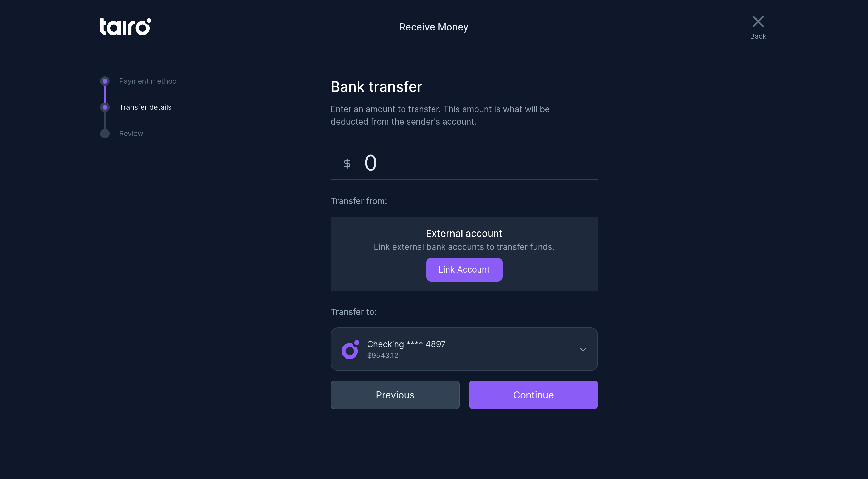Go to the Payment method step label

coord(148,81)
